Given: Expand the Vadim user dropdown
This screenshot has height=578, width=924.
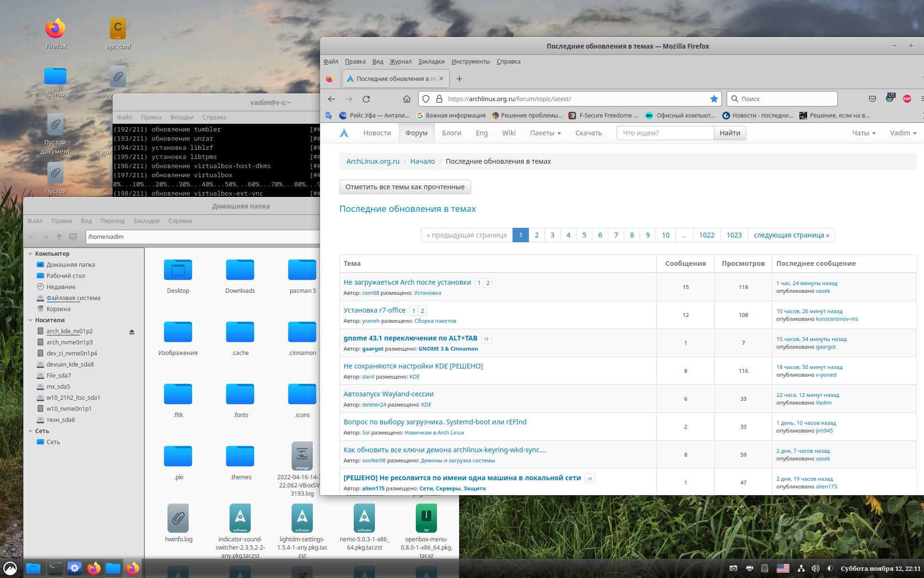Looking at the screenshot, I should [x=903, y=133].
